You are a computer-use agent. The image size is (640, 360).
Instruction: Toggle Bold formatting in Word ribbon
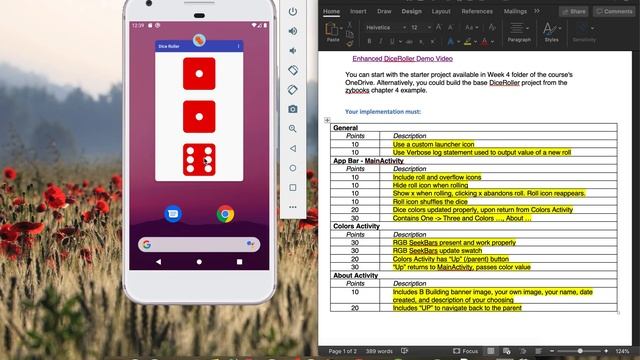coord(369,41)
